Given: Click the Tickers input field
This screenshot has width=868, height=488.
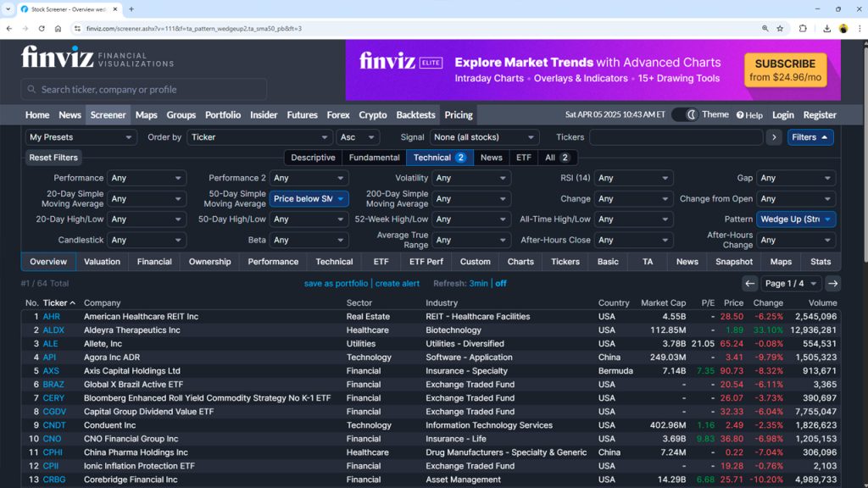Looking at the screenshot, I should [676, 137].
